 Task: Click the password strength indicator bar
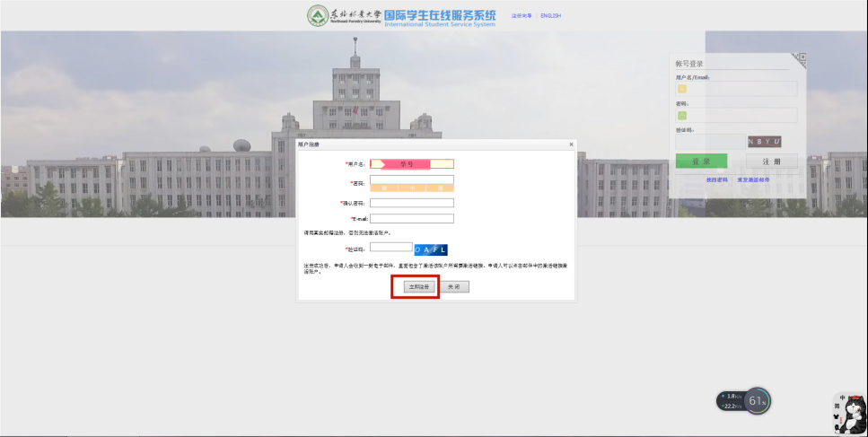(x=411, y=188)
